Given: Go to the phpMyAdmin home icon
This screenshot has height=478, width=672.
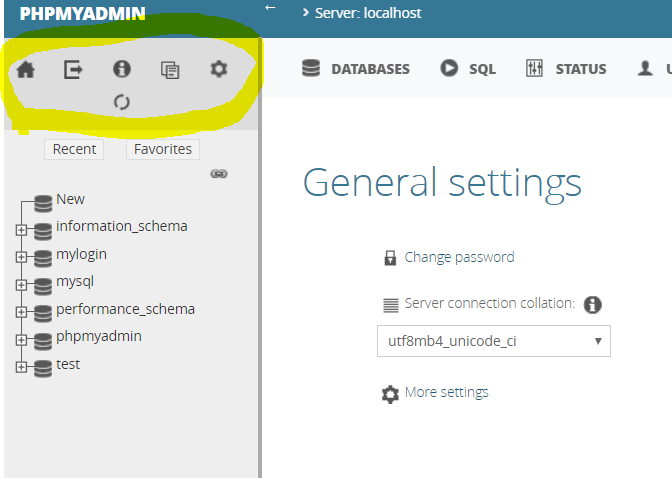Looking at the screenshot, I should click(x=26, y=69).
